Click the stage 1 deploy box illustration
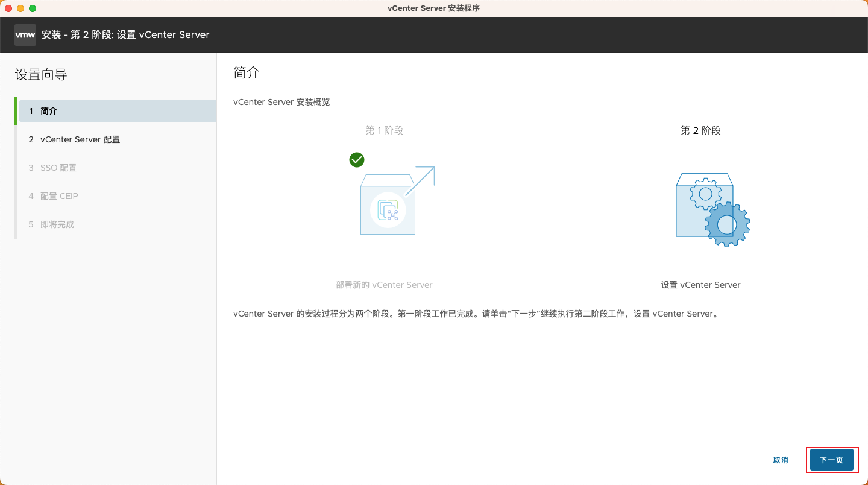The width and height of the screenshot is (868, 485). pyautogui.click(x=397, y=201)
